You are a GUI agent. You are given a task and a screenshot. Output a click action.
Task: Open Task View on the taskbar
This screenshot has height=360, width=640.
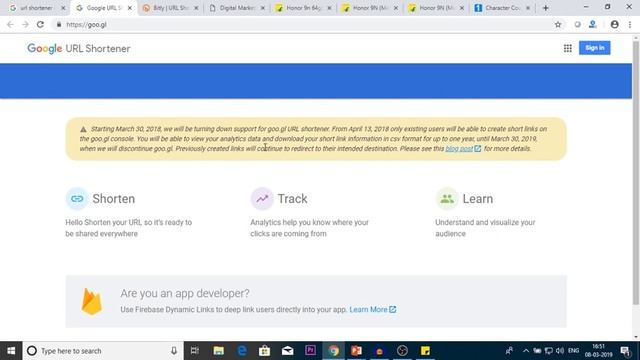pyautogui.click(x=195, y=351)
